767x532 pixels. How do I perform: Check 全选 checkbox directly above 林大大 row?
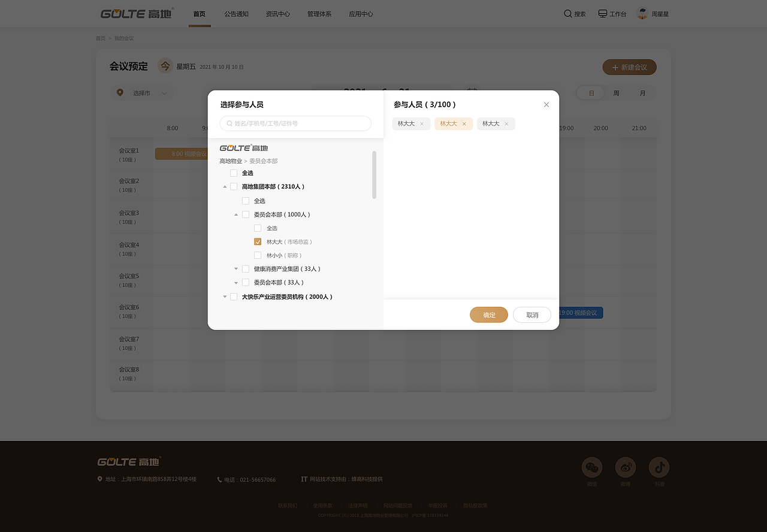258,228
